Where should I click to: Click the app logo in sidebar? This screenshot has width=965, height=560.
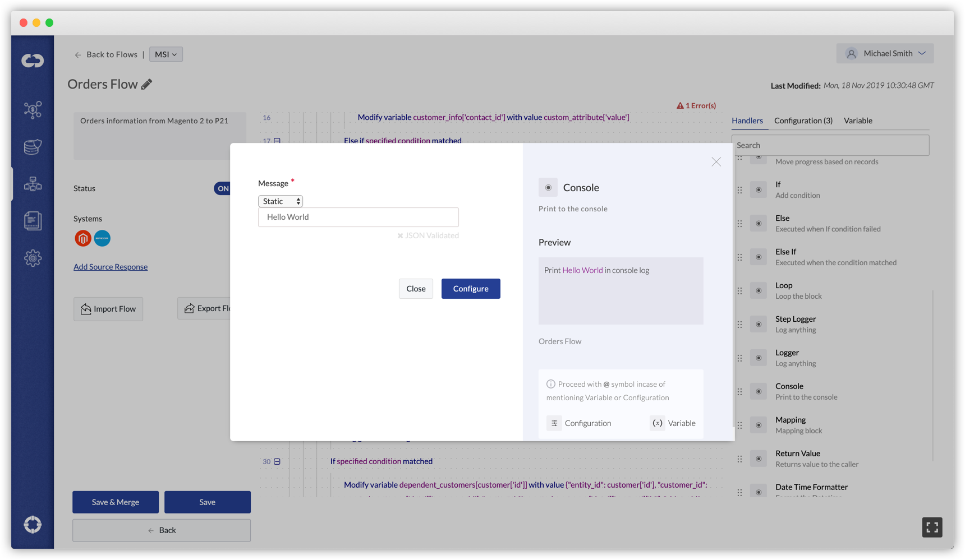(x=33, y=60)
